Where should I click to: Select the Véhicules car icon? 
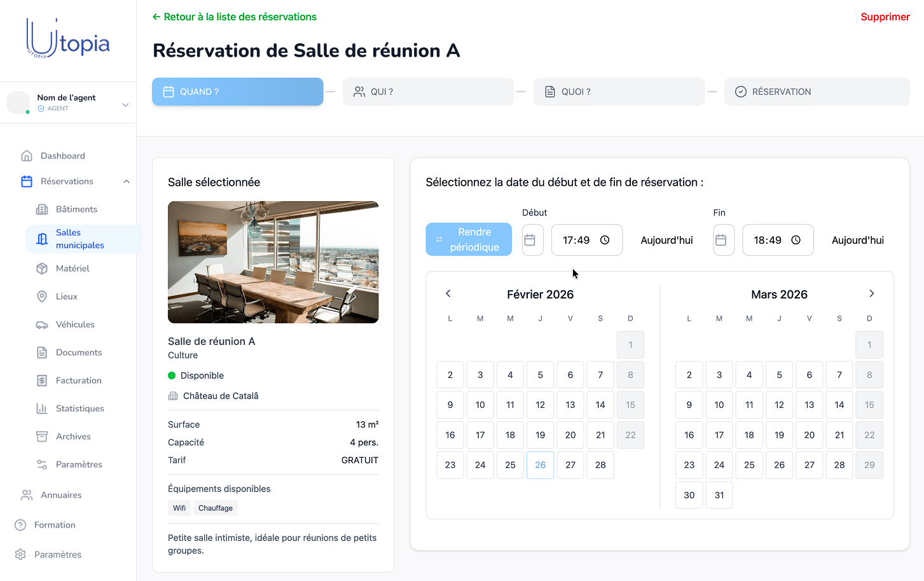pyautogui.click(x=43, y=324)
